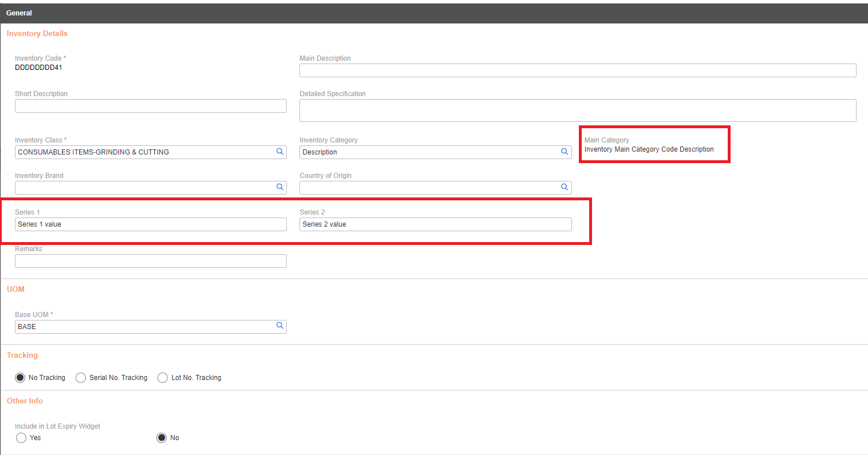Click inside the Main Description field

578,70
